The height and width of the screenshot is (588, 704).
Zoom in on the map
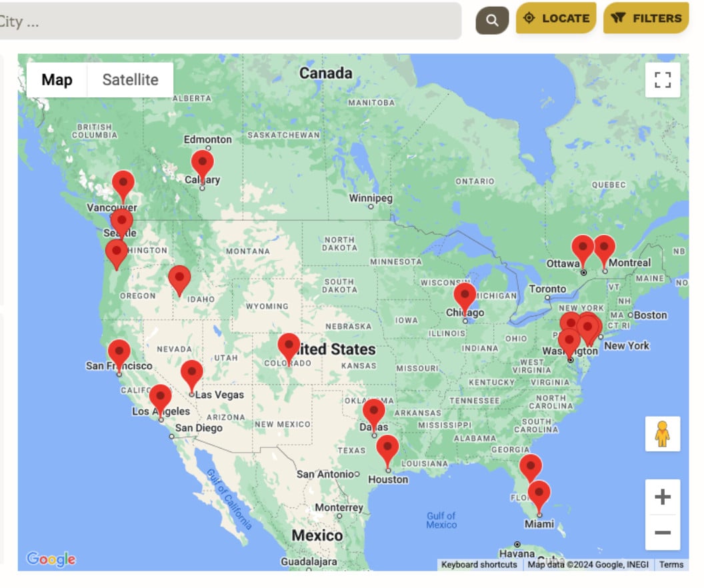point(662,497)
